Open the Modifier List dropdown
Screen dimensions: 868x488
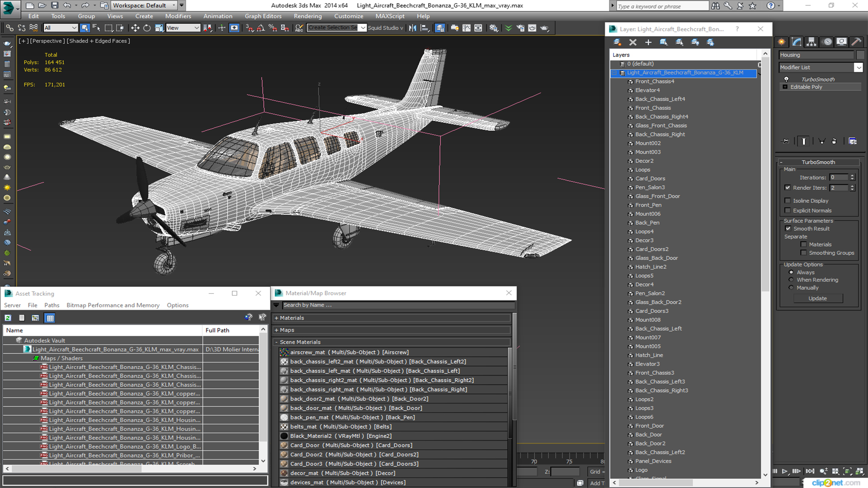click(858, 67)
